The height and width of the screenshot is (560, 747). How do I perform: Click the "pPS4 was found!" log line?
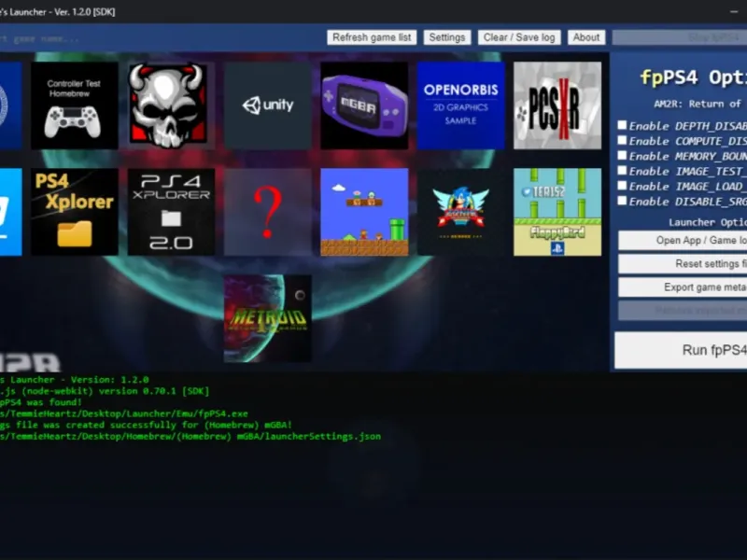(x=41, y=402)
